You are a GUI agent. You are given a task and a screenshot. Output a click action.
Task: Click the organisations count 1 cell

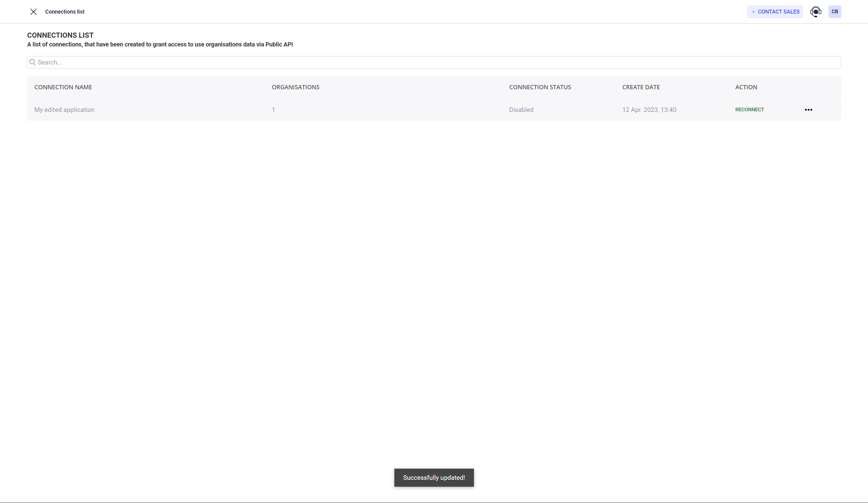pos(273,109)
